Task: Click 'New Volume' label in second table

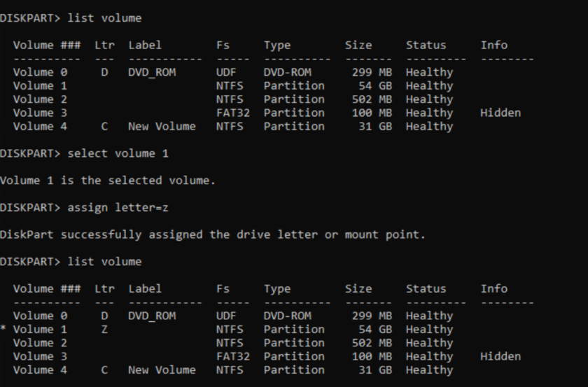Action: pos(162,370)
